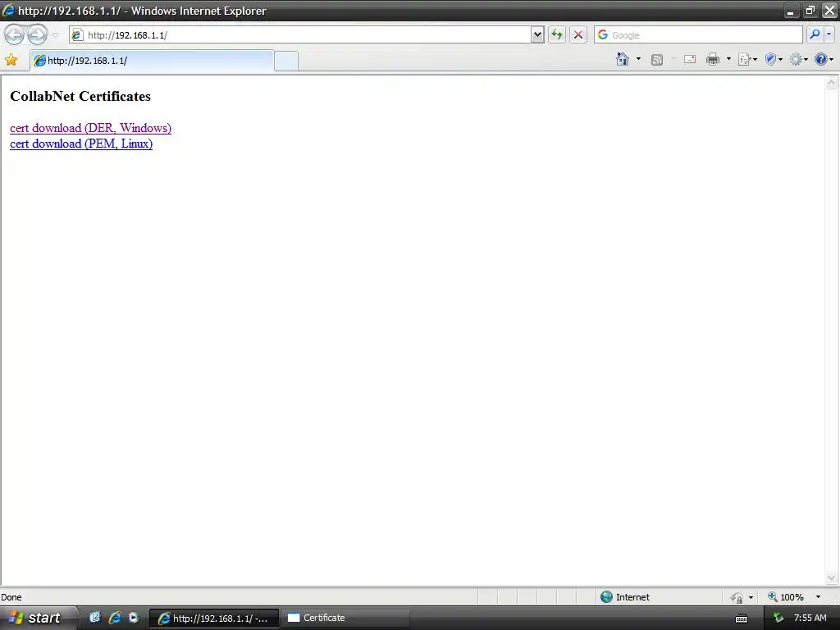Launch Internet Explorer from quick launch
Screen dimensions: 840x630
115,618
